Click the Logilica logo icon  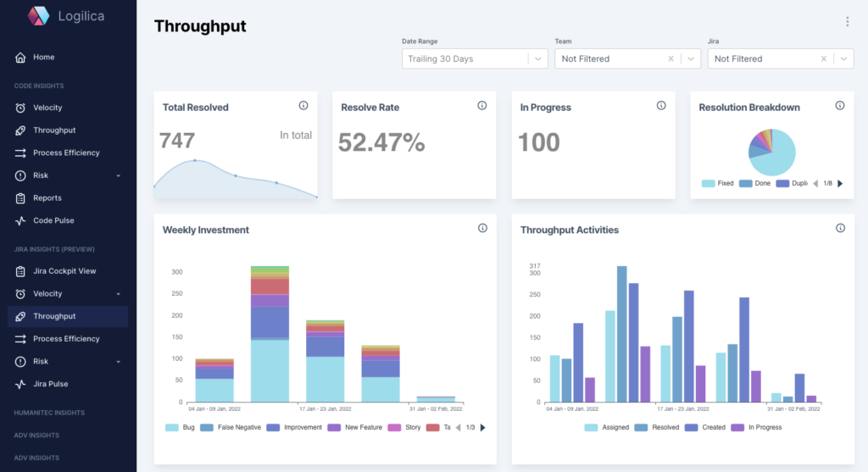click(x=38, y=15)
